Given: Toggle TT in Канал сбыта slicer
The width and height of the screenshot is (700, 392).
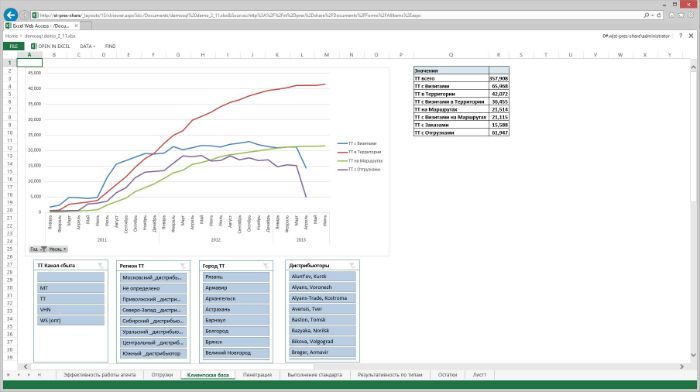Looking at the screenshot, I should pos(71,299).
